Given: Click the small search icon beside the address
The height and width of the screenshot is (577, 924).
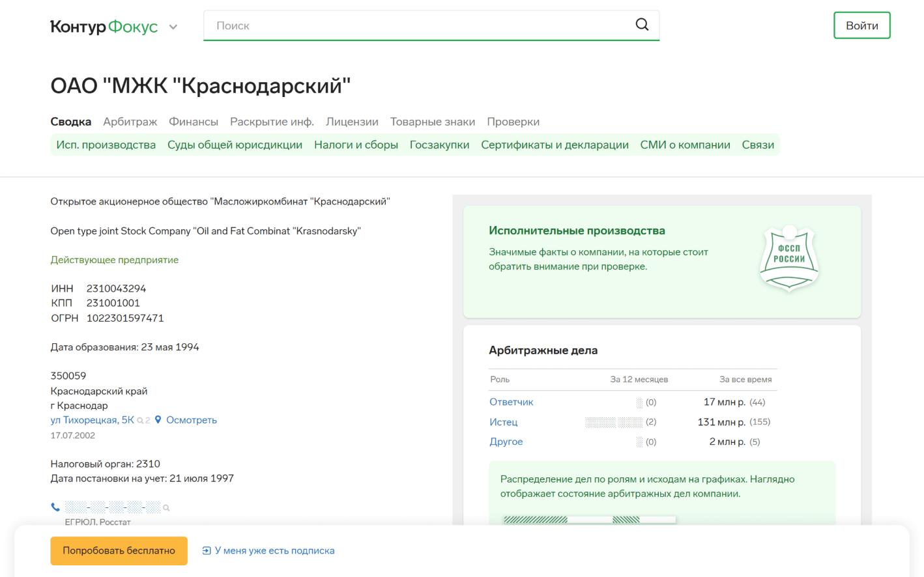Looking at the screenshot, I should coord(140,421).
